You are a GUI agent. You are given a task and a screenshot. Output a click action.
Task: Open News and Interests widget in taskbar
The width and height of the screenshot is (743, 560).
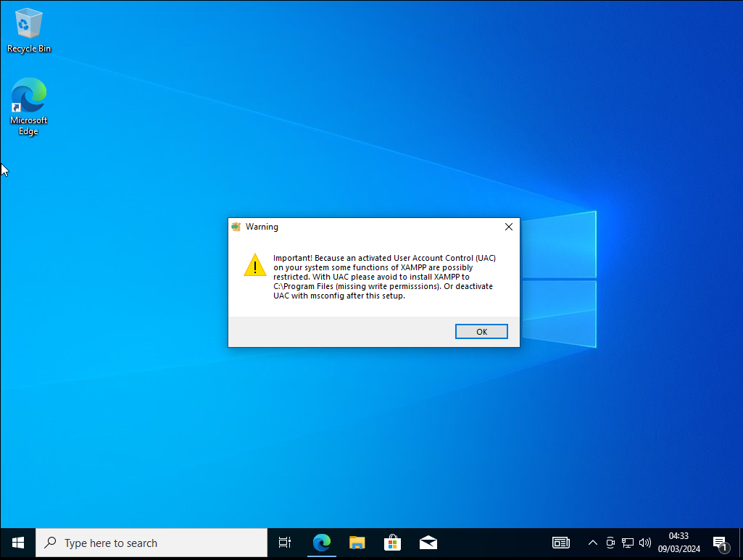[560, 543]
